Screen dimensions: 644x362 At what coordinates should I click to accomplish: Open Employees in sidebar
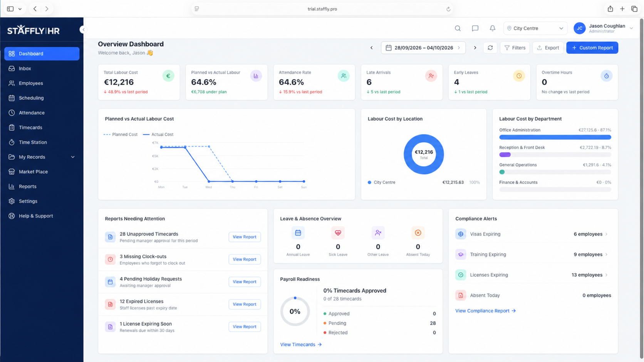(42, 83)
